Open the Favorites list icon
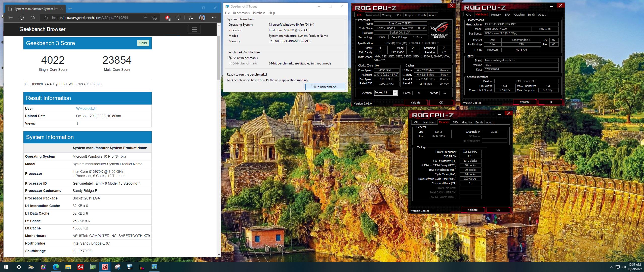This screenshot has height=272, width=644. [191, 18]
